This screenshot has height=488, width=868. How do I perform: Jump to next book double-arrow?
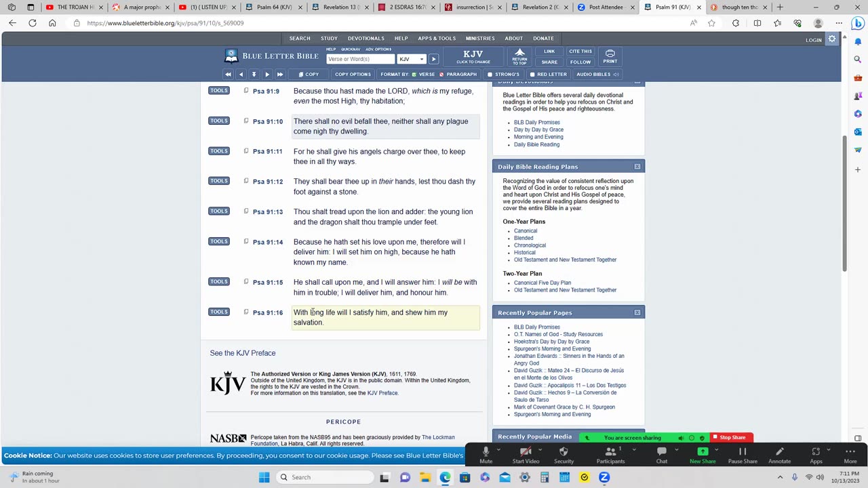(x=279, y=75)
